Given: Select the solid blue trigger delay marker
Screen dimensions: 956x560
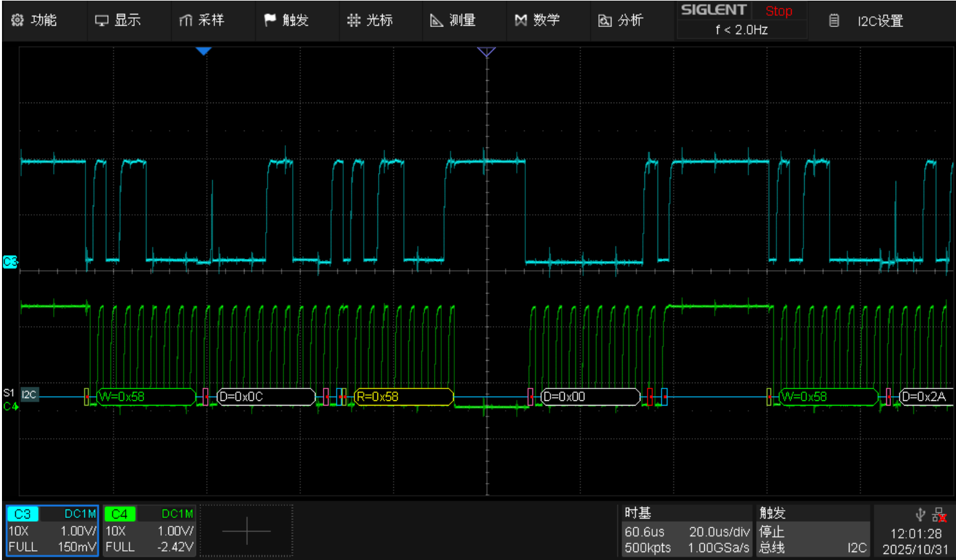Looking at the screenshot, I should 203,51.
